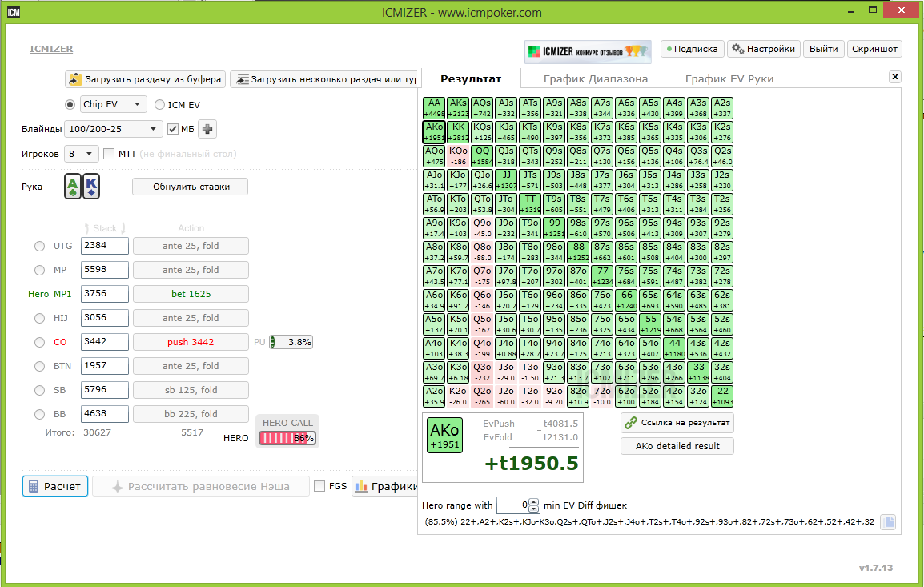This screenshot has width=924, height=587.
Task: Open the Подписка menu button
Action: click(693, 49)
